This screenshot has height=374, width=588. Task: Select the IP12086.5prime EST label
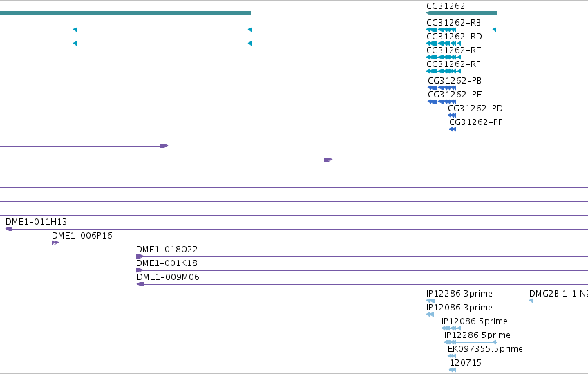(x=475, y=321)
